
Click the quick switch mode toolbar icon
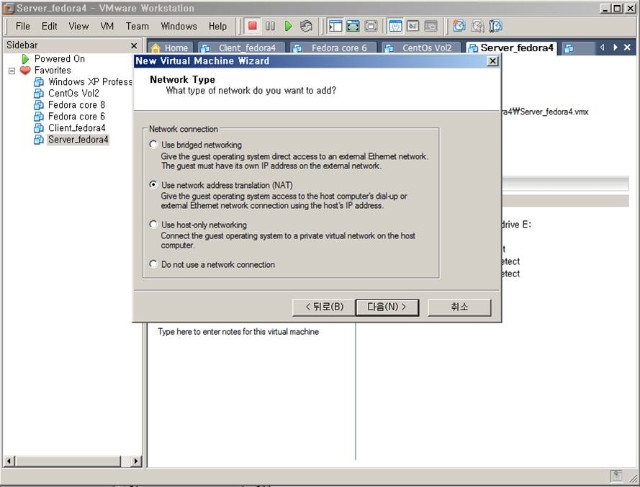[x=371, y=26]
